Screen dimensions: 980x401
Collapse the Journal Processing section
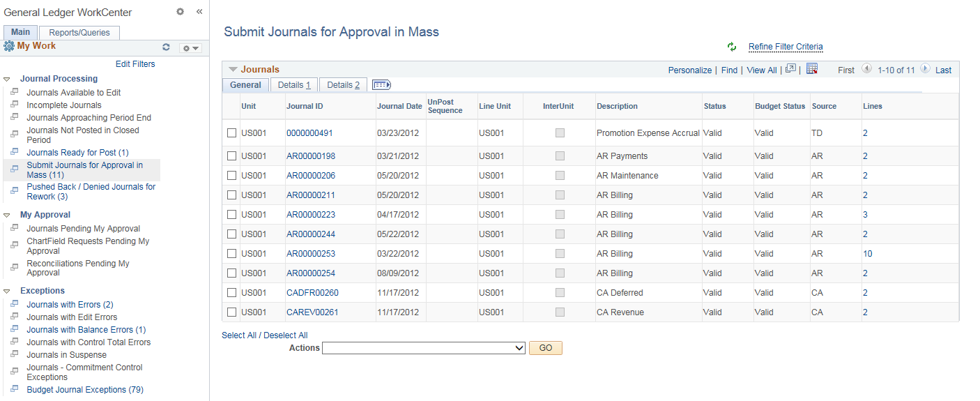point(7,80)
